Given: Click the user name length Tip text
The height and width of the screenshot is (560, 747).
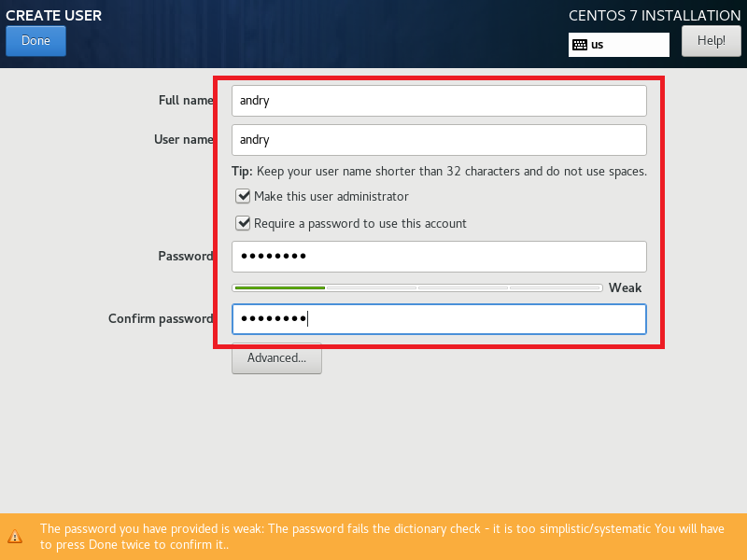Looking at the screenshot, I should (x=439, y=171).
